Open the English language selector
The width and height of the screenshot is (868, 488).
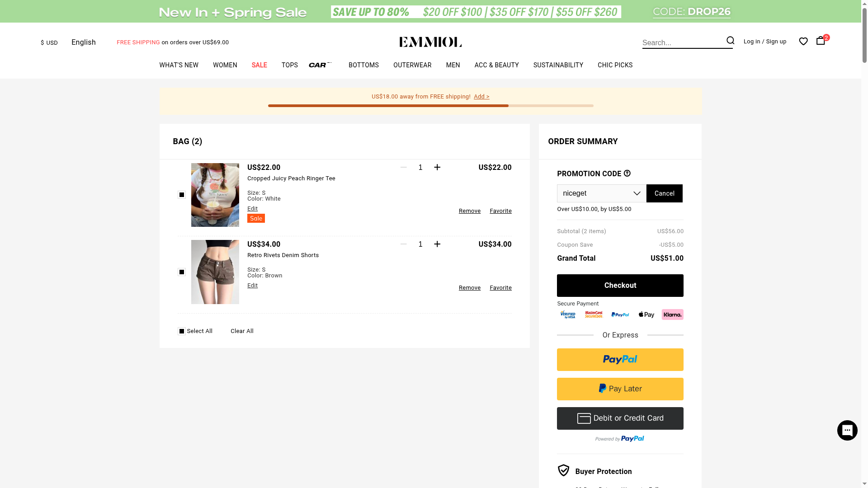pyautogui.click(x=84, y=42)
